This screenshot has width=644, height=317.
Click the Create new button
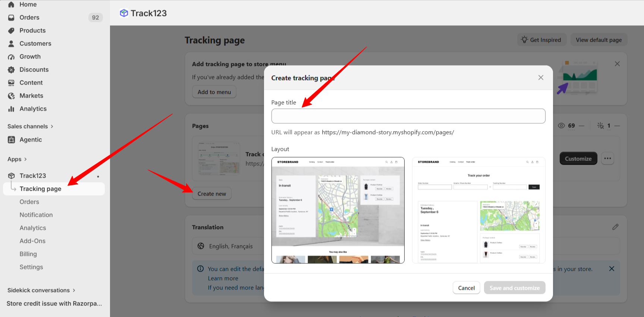[212, 194]
